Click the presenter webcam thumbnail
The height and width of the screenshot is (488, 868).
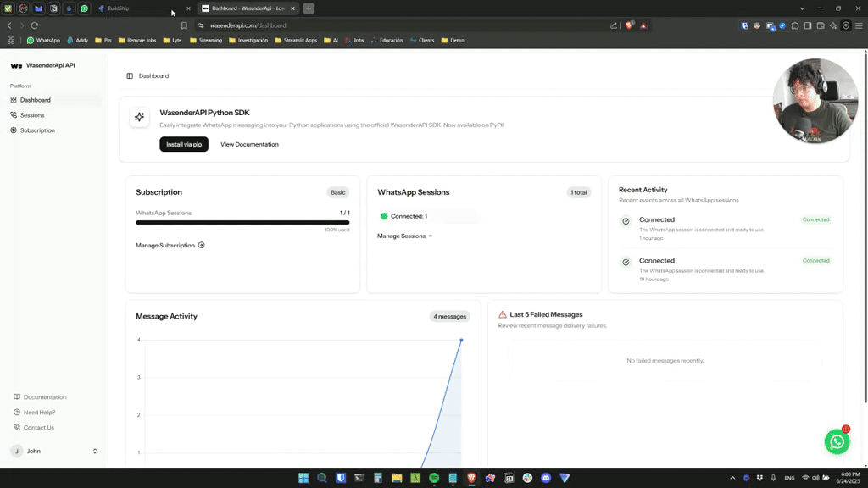point(815,102)
